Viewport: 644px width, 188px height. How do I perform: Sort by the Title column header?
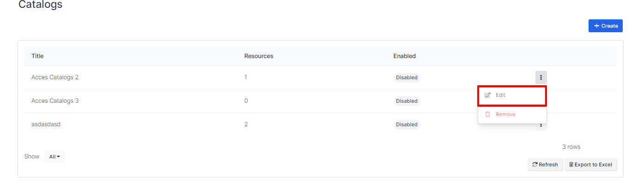point(37,56)
